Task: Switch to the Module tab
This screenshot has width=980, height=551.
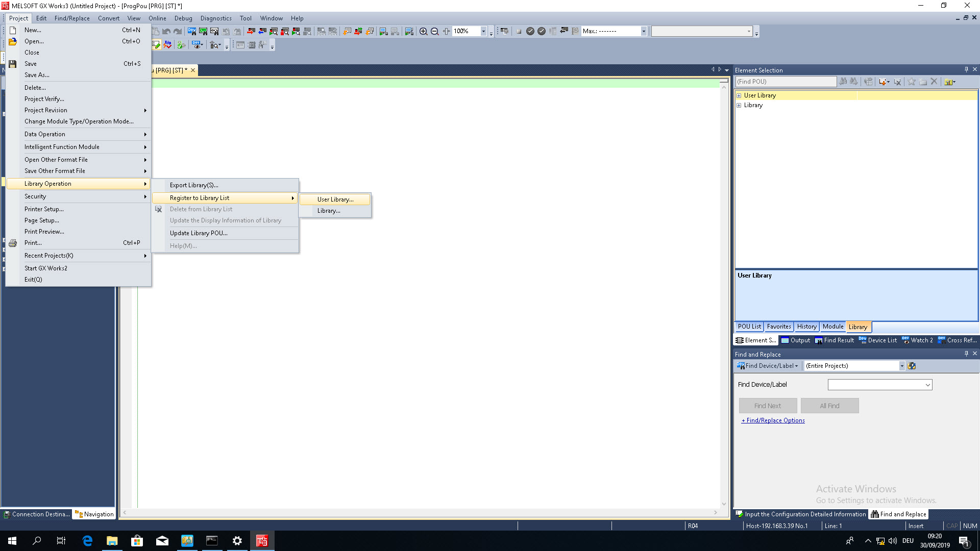Action: point(832,327)
